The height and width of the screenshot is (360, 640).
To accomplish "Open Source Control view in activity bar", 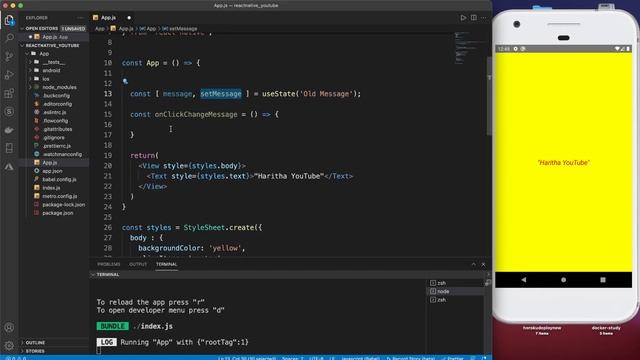I will [9, 56].
